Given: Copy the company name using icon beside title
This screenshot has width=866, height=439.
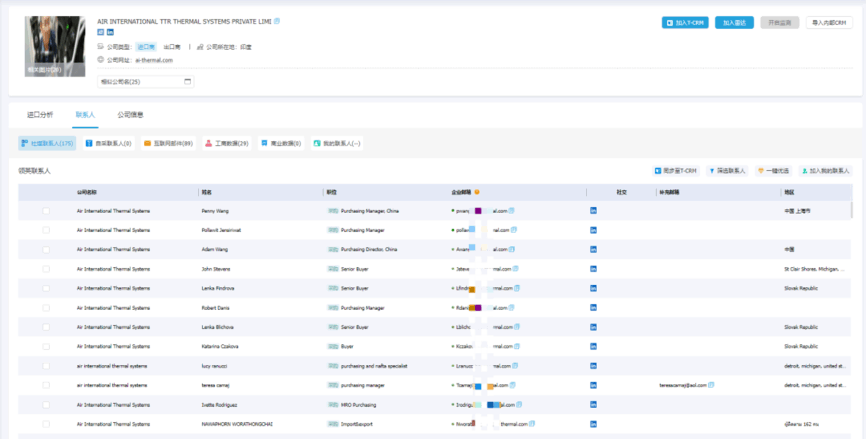Looking at the screenshot, I should (277, 20).
